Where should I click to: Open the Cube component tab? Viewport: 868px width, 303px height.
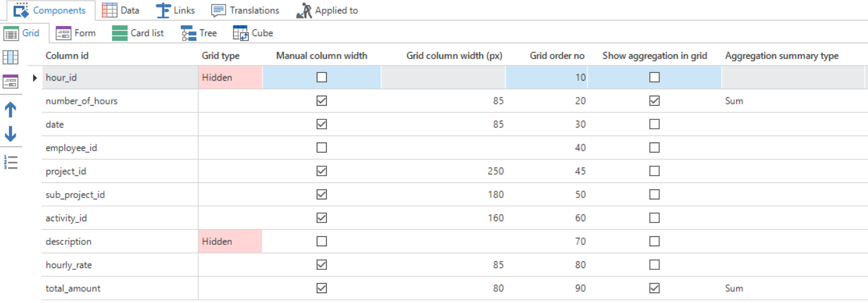tap(253, 33)
